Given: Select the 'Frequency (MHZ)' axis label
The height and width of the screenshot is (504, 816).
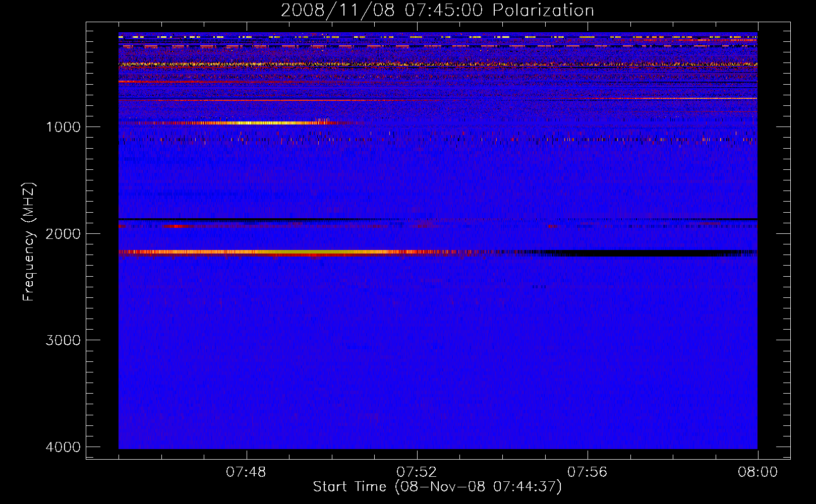Looking at the screenshot, I should [29, 242].
